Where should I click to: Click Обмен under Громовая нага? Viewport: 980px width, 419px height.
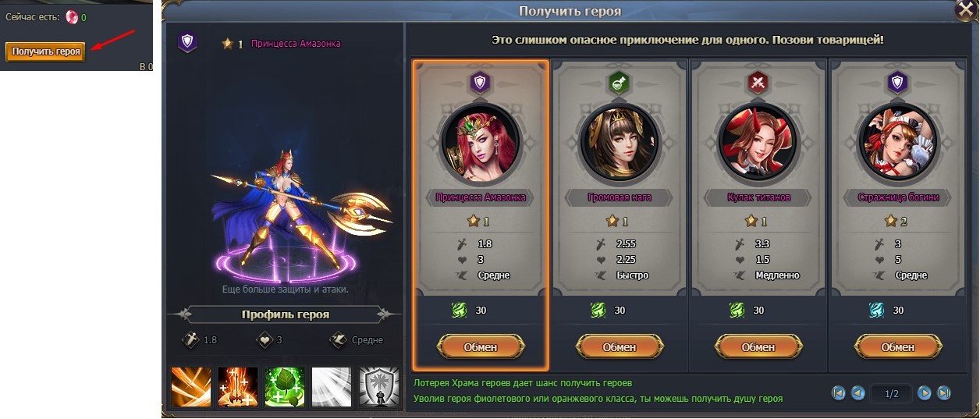(x=620, y=346)
